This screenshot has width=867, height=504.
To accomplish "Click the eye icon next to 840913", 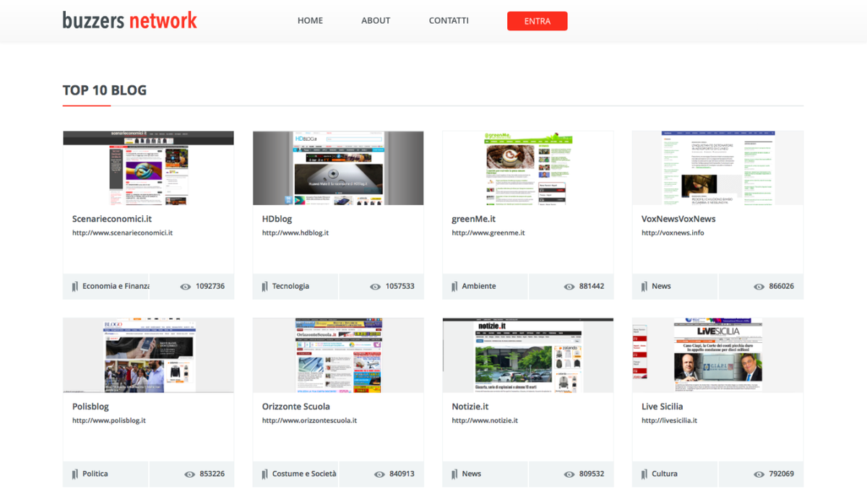I will 379,474.
